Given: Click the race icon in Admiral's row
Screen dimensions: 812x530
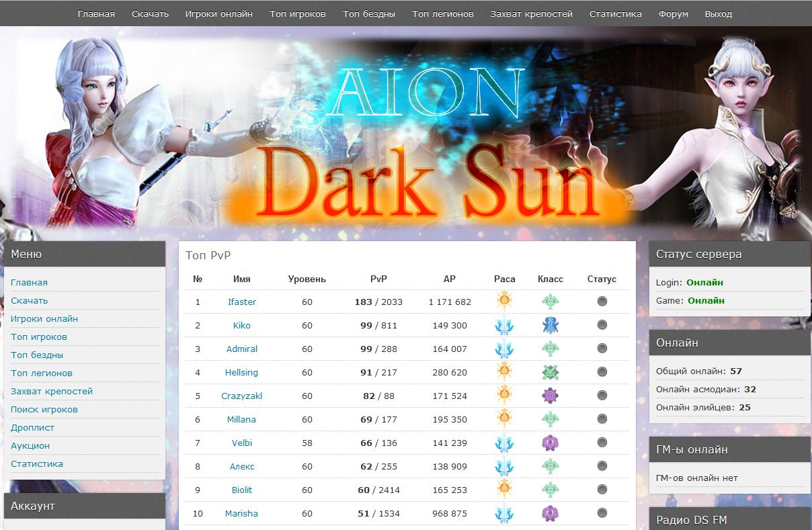Looking at the screenshot, I should (504, 349).
